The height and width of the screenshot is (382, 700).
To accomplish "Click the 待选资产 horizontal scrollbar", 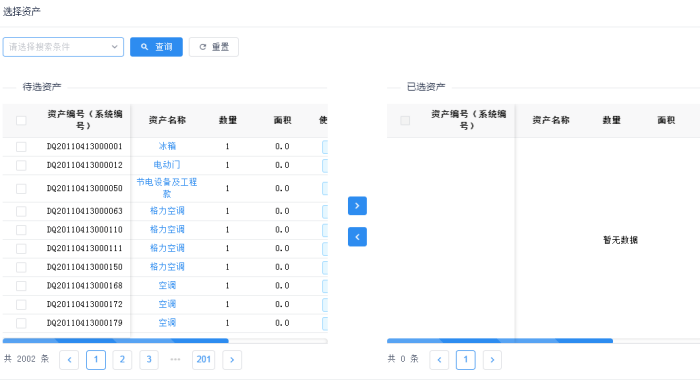I will coord(116,341).
